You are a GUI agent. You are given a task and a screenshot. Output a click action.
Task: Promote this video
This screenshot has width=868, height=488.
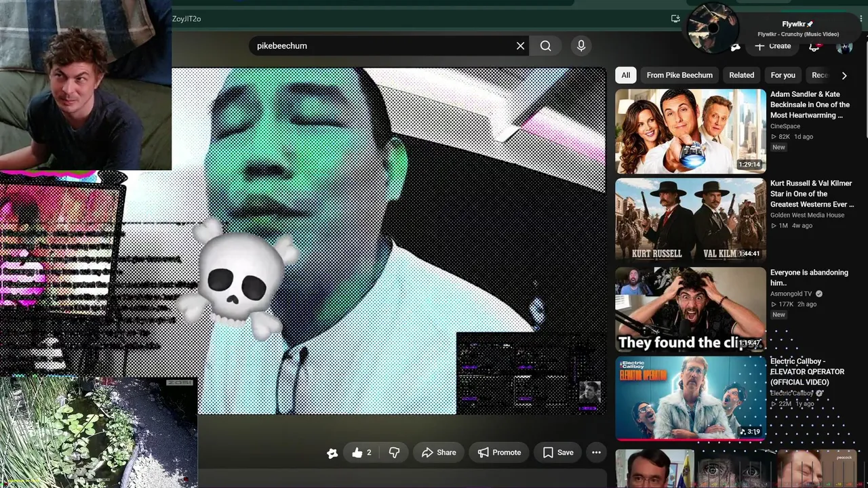click(x=499, y=453)
